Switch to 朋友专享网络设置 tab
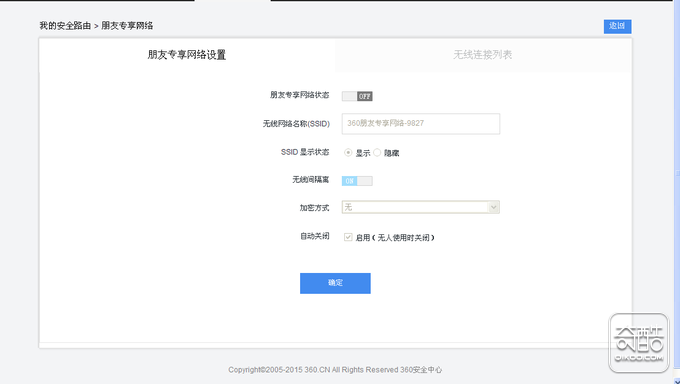 [x=187, y=55]
